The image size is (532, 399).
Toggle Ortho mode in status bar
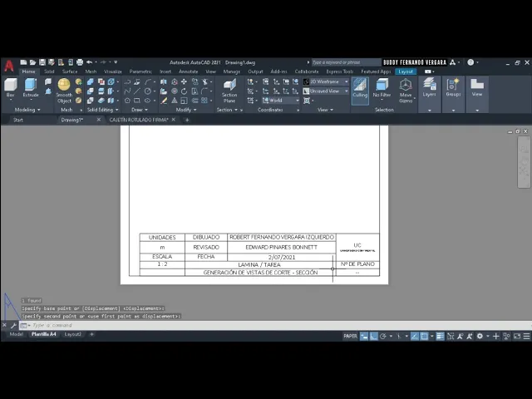tap(373, 336)
